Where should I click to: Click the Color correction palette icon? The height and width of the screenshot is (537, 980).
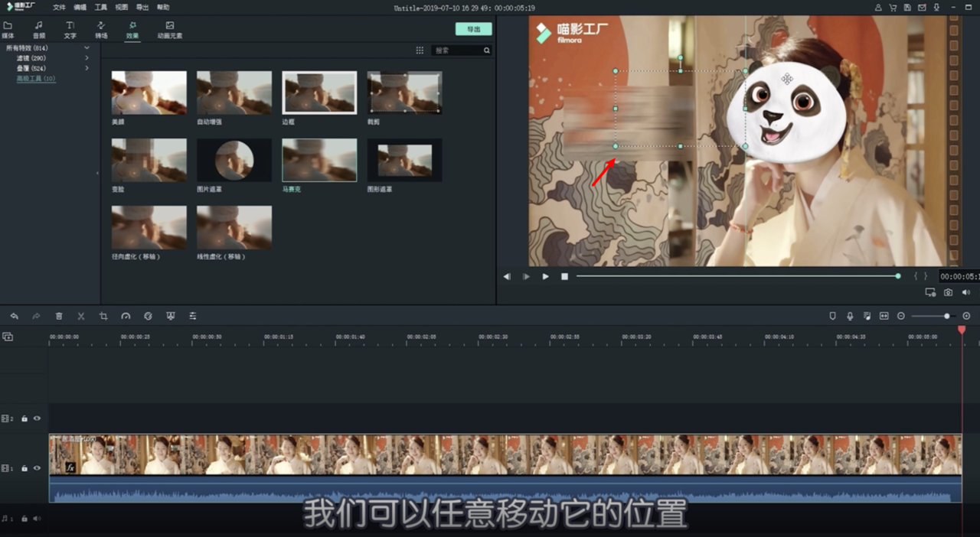pos(148,316)
